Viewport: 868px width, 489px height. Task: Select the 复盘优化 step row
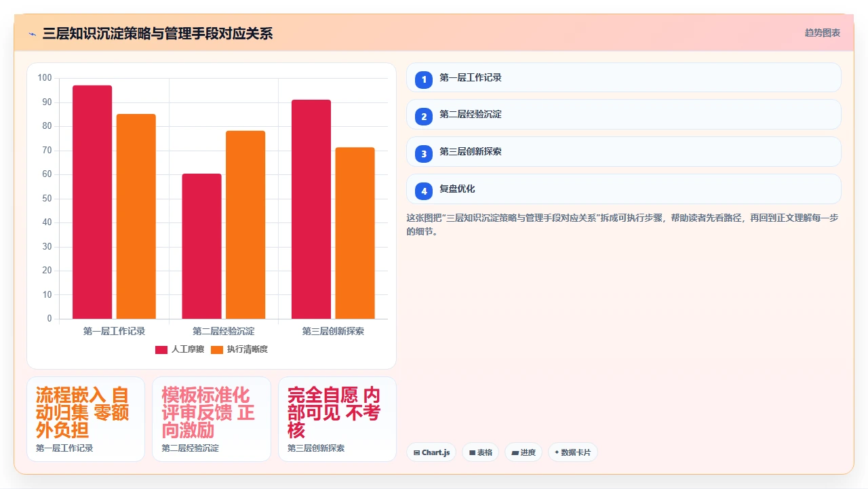(624, 189)
